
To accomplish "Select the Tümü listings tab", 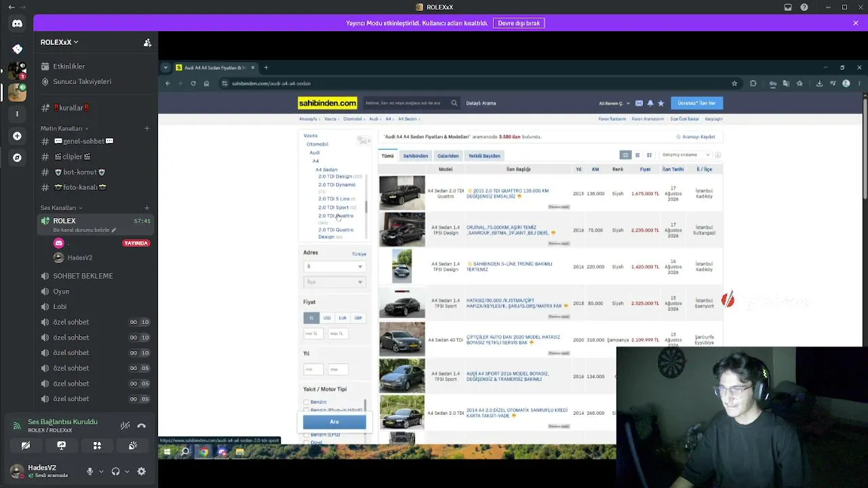I will (x=387, y=156).
